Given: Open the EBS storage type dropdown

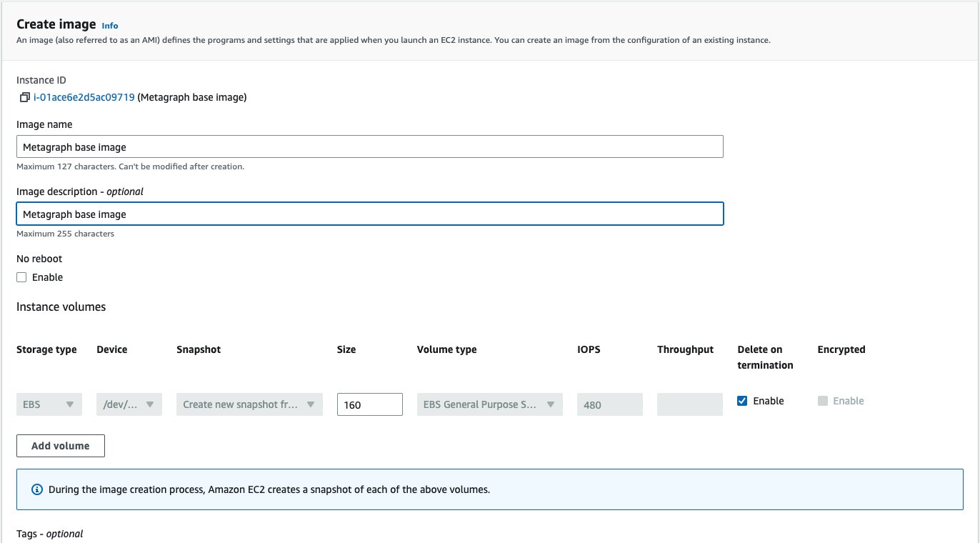Looking at the screenshot, I should [49, 404].
